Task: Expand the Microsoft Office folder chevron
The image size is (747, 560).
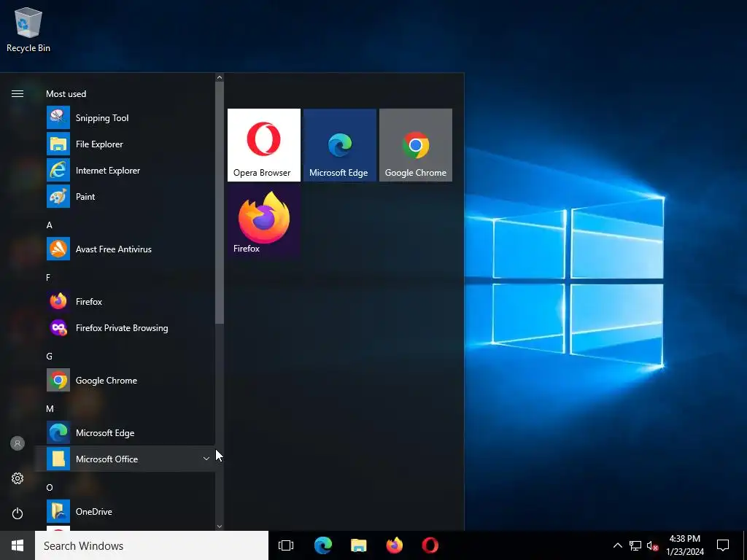Action: pyautogui.click(x=206, y=459)
